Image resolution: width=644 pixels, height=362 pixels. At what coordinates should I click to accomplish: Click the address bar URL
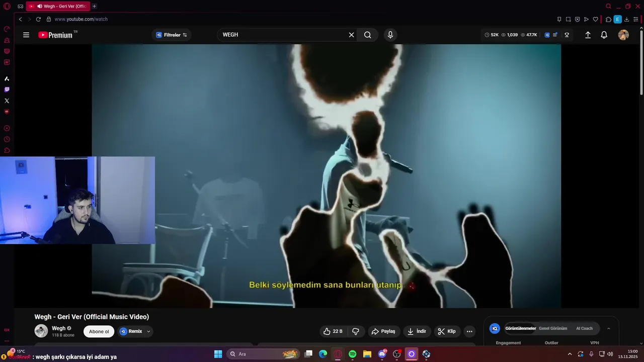click(x=81, y=19)
